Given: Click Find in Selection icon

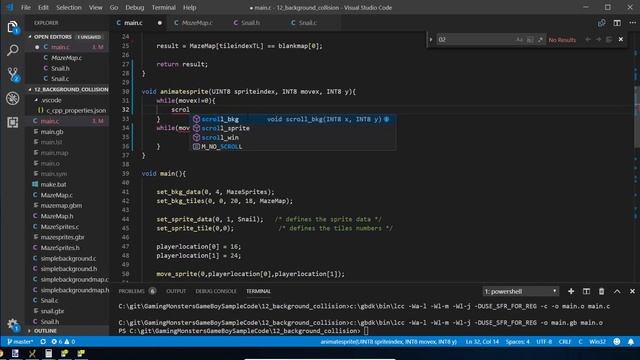Looking at the screenshot, I should 609,40.
